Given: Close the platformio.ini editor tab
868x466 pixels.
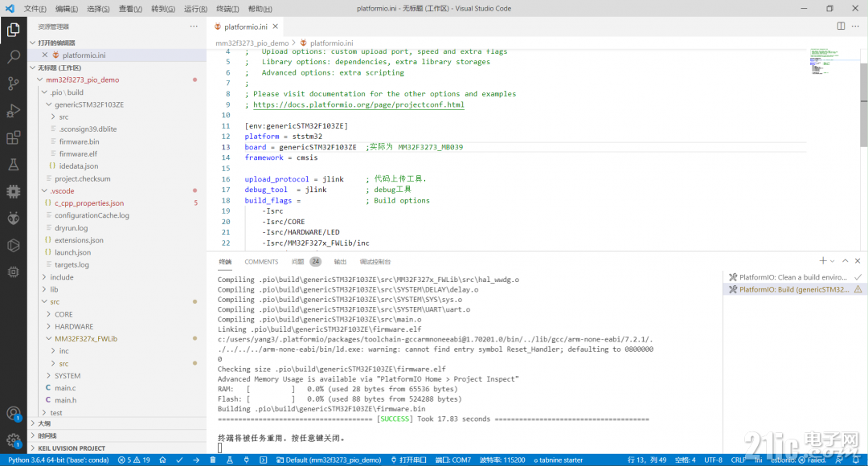Looking at the screenshot, I should pos(275,26).
